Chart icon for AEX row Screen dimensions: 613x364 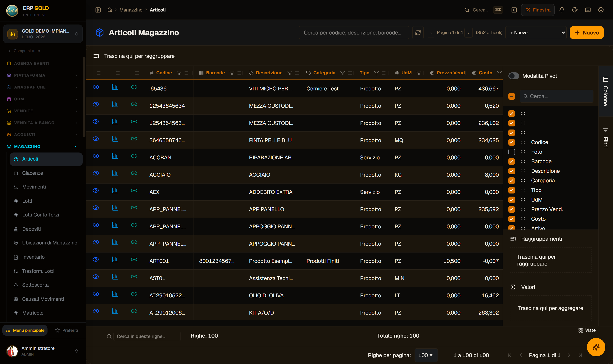[x=115, y=191]
